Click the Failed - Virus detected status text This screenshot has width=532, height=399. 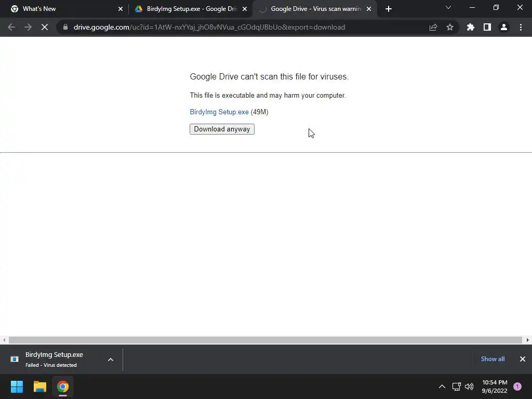(x=51, y=365)
